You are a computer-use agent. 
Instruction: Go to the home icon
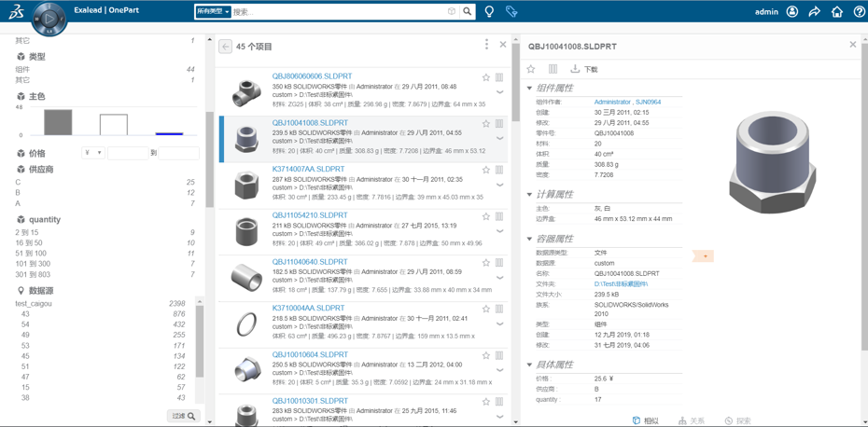click(837, 12)
